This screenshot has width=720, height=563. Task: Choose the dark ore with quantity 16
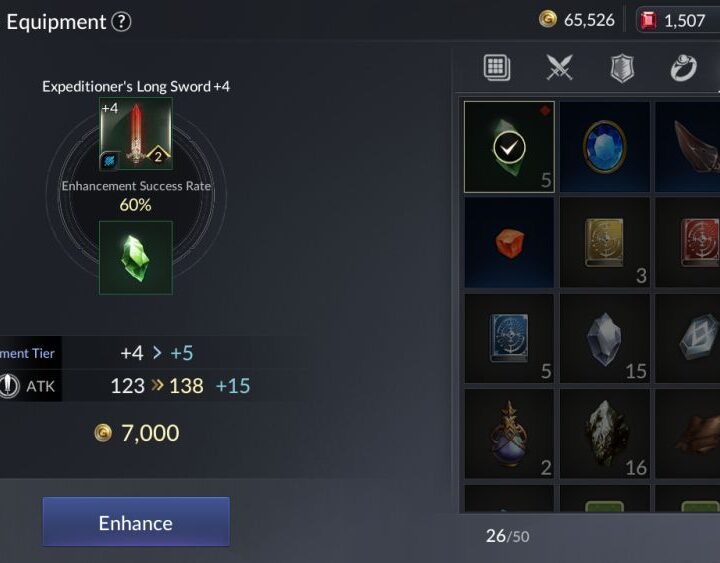604,434
